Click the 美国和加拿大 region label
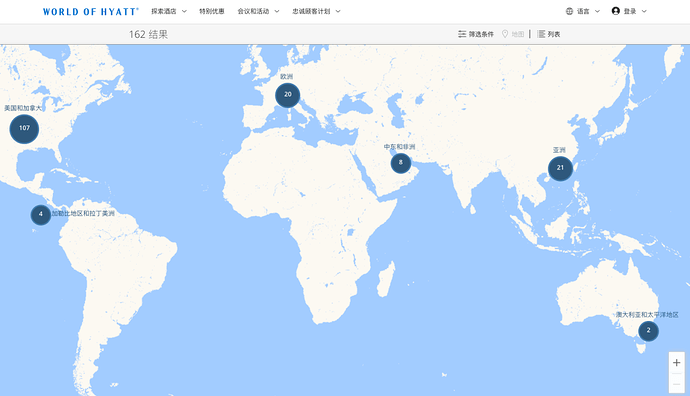 23,108
